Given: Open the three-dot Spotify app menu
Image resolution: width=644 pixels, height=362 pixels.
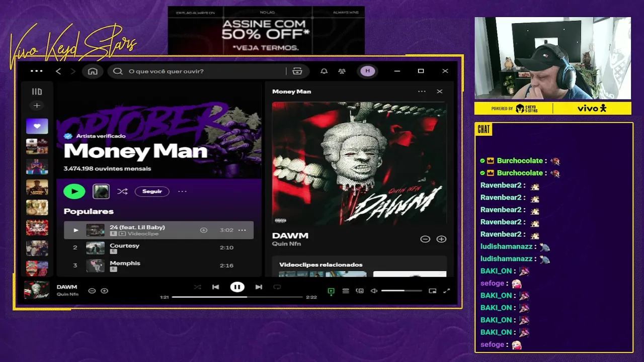Looking at the screenshot, I should (x=37, y=71).
